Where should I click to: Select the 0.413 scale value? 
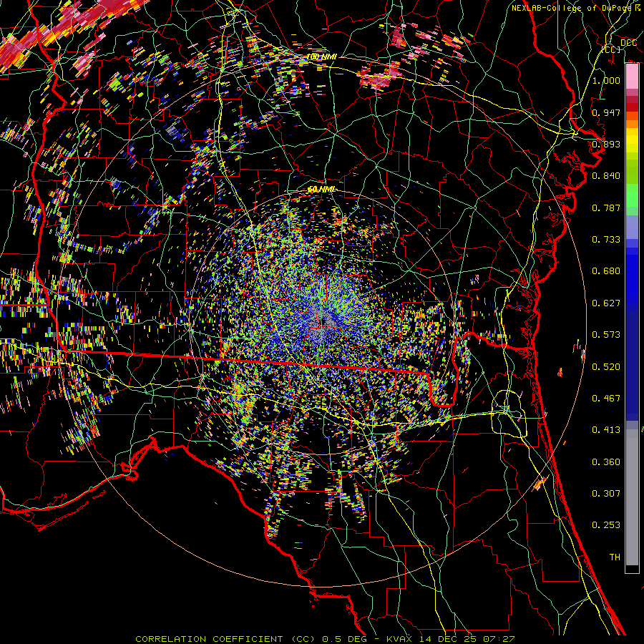pyautogui.click(x=606, y=430)
